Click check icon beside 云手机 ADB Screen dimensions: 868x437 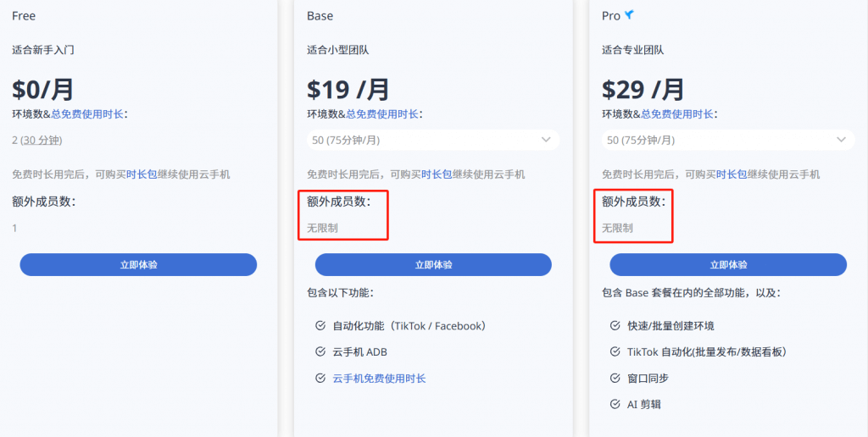click(x=320, y=351)
